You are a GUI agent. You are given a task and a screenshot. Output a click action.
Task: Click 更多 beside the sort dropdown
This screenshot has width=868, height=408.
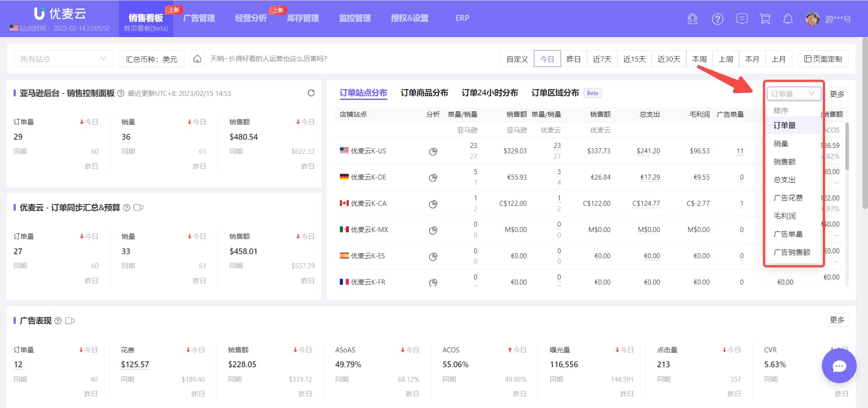(837, 94)
